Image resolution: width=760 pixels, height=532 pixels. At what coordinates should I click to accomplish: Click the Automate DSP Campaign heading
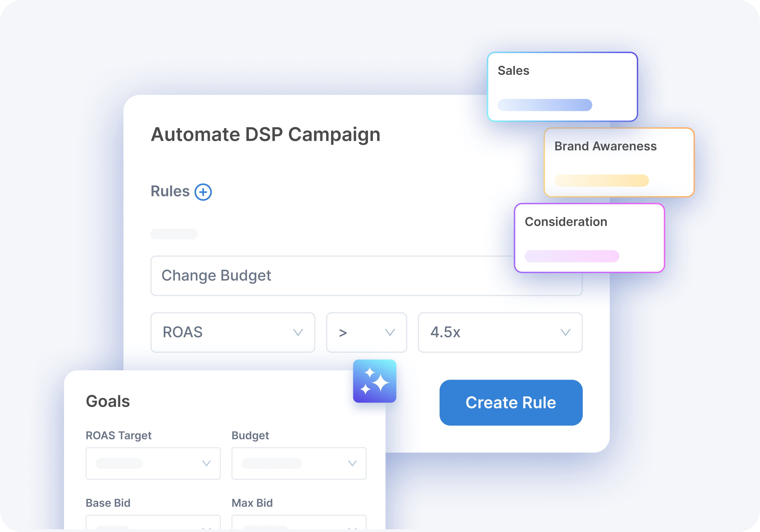tap(265, 134)
